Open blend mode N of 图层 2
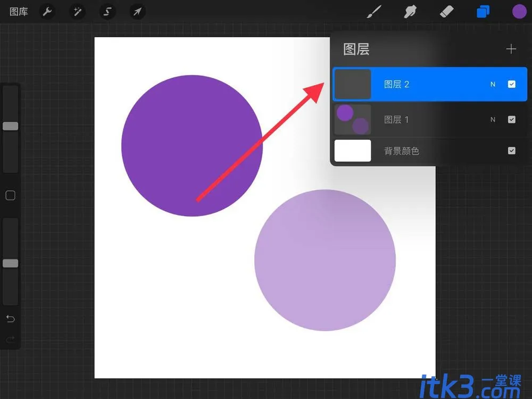Screen dimensions: 532x399 tap(493, 84)
